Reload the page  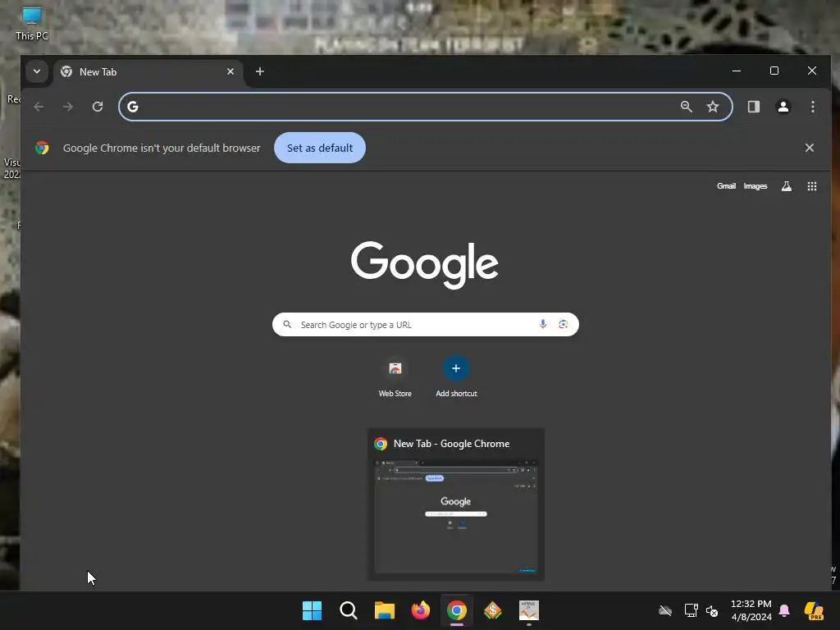click(98, 107)
